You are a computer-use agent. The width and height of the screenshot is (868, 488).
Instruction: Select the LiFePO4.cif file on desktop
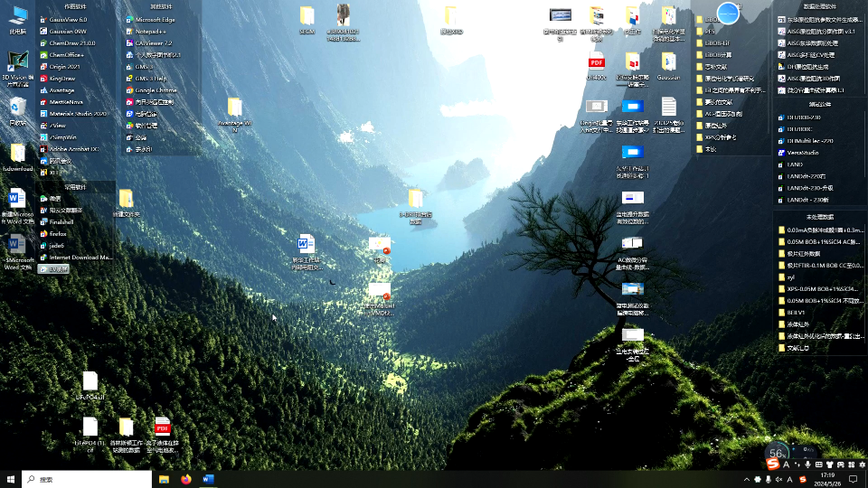[x=90, y=386]
